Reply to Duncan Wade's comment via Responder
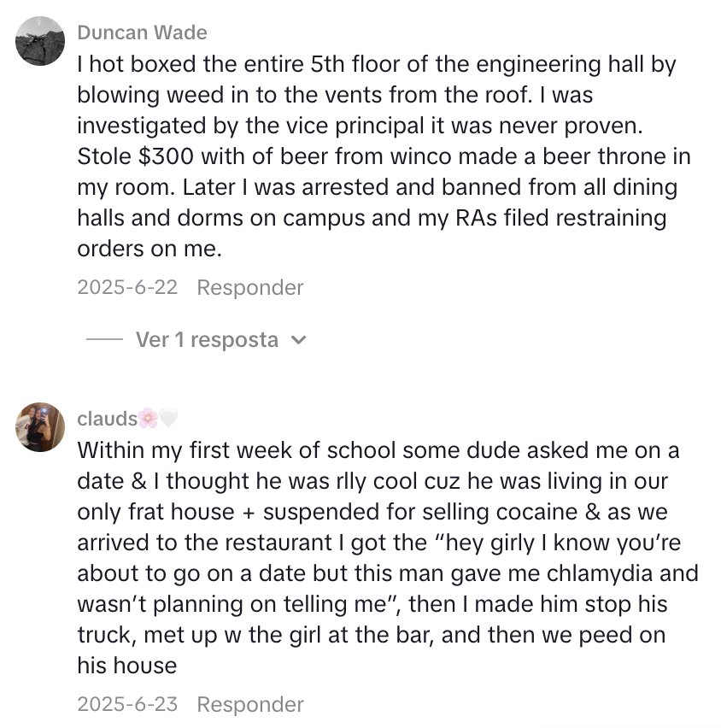721x728 pixels. pos(250,287)
